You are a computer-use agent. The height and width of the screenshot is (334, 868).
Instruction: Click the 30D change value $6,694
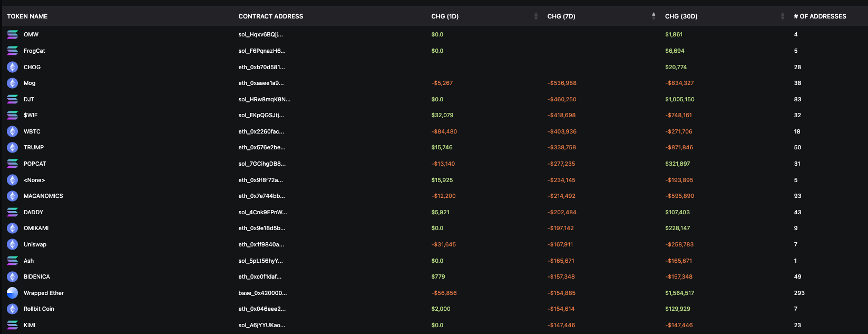pyautogui.click(x=675, y=51)
